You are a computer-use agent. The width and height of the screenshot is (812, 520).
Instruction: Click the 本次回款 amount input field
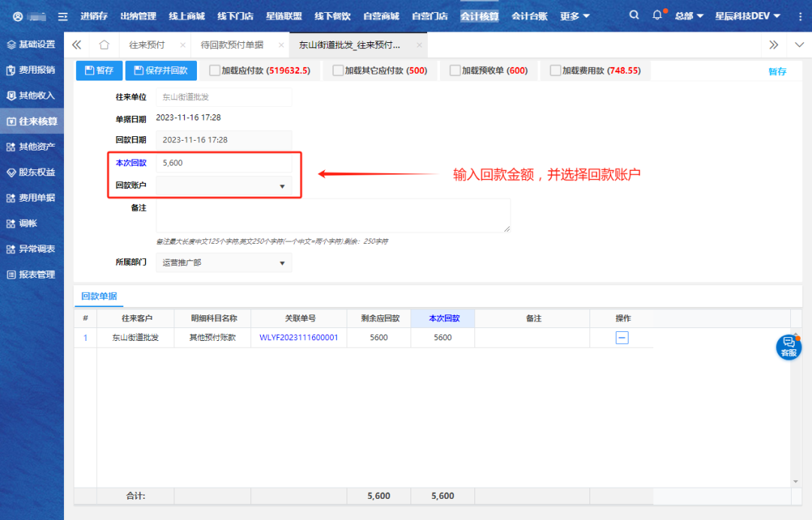[x=223, y=163]
